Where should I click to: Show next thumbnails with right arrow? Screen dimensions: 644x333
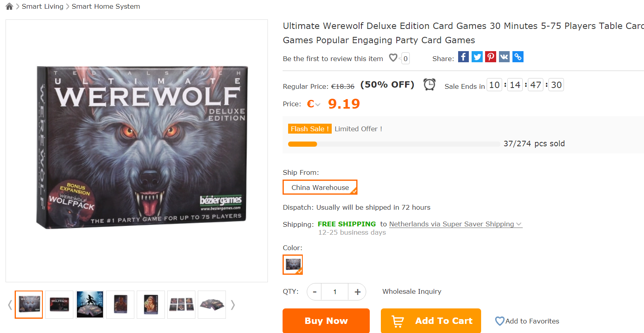[x=233, y=305]
